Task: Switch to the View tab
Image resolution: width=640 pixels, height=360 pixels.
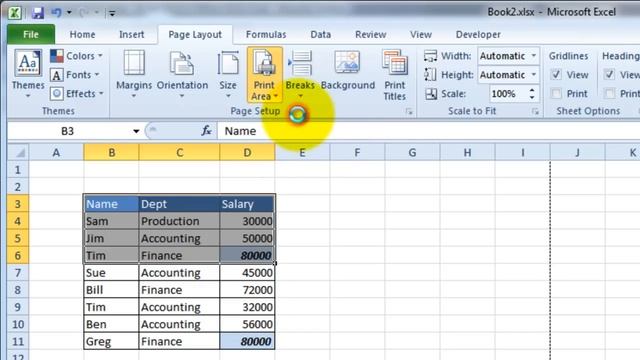Action: click(421, 34)
